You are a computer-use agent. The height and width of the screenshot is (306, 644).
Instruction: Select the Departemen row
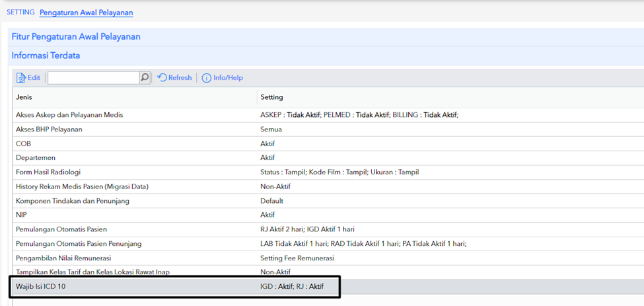[36, 158]
